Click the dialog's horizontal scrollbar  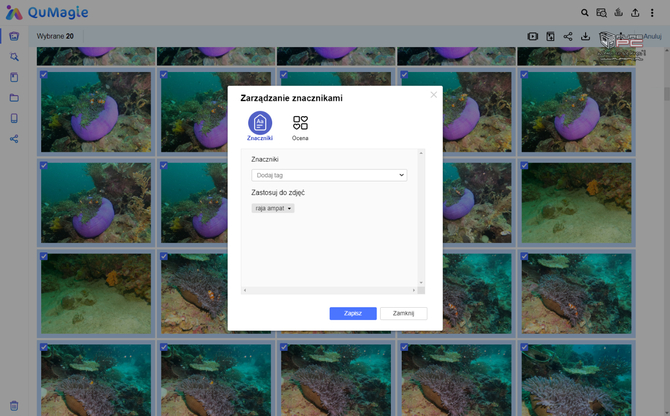[329, 291]
